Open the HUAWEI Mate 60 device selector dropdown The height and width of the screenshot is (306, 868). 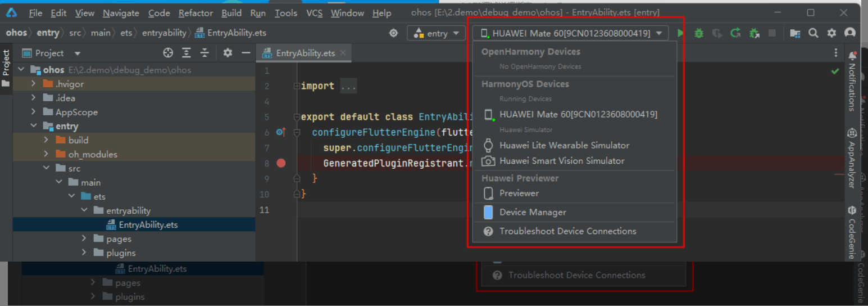571,33
